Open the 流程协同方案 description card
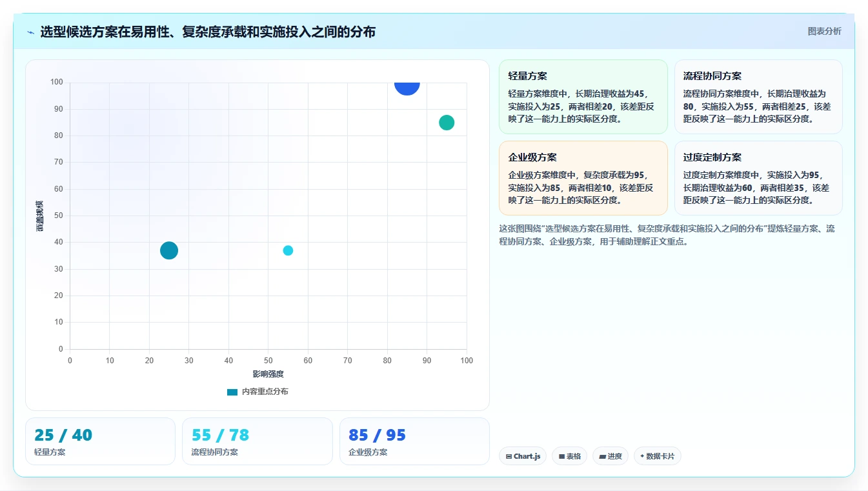Image resolution: width=868 pixels, height=491 pixels. (x=758, y=97)
